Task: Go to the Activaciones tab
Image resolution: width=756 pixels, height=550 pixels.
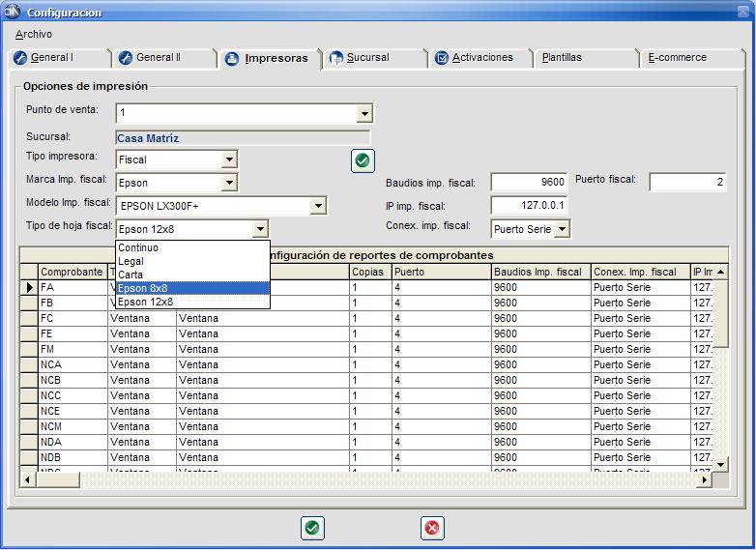Action: coord(481,58)
